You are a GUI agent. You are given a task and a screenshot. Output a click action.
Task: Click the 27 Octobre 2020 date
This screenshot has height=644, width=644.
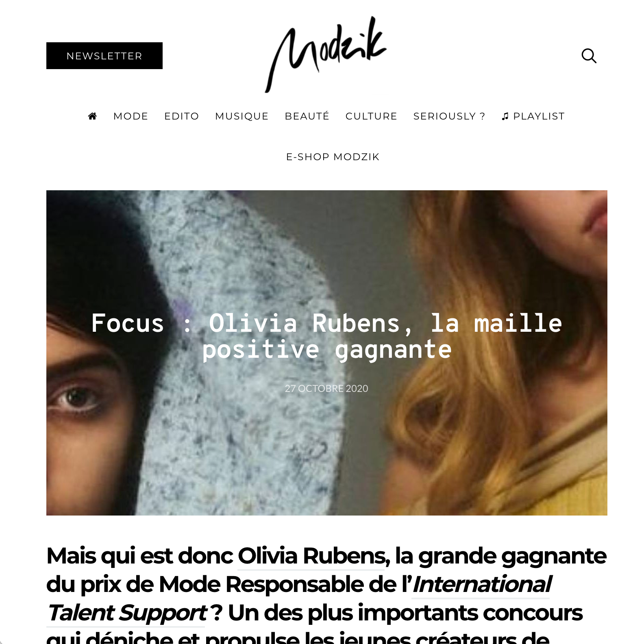(326, 389)
